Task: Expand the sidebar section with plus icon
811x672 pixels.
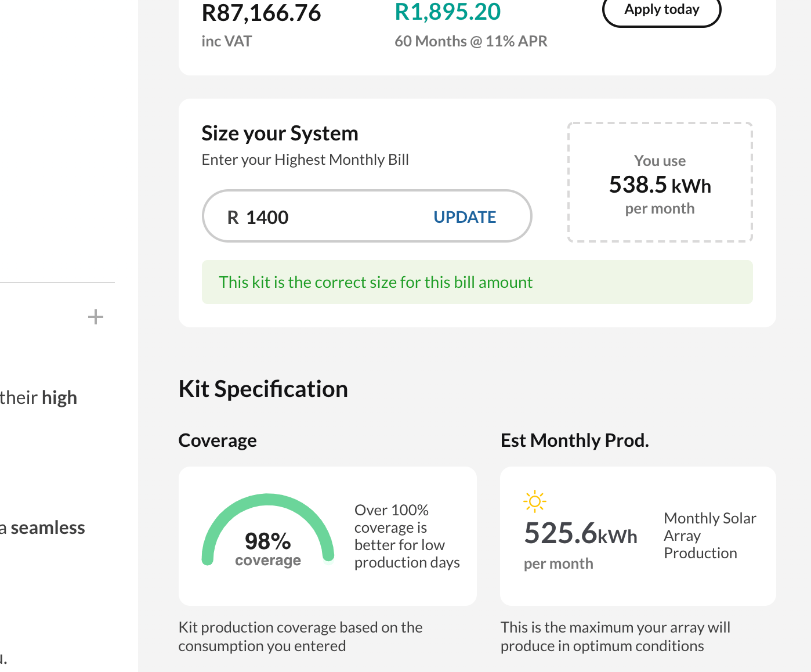Action: point(96,317)
